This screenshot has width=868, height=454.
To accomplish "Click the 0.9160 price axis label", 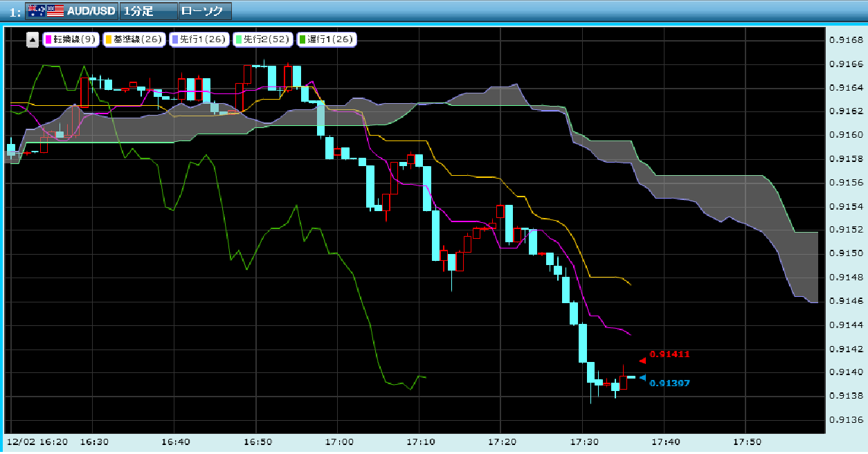I will tap(847, 135).
